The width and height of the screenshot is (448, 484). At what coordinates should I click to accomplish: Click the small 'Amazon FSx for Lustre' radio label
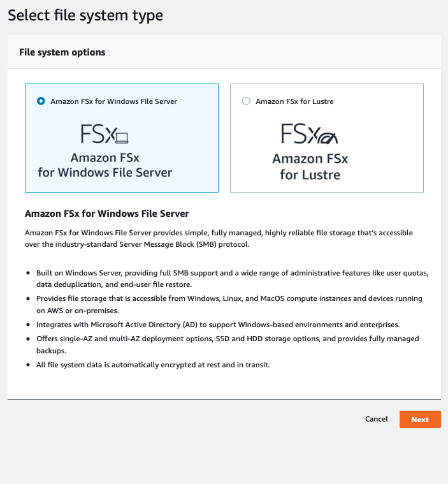pos(294,101)
